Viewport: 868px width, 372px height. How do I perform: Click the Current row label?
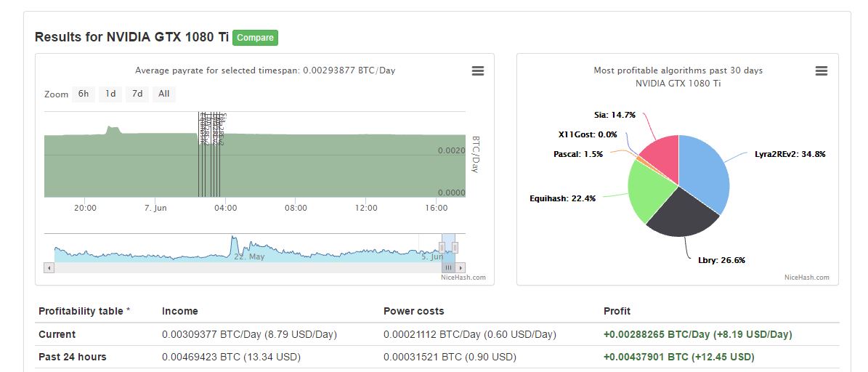pyautogui.click(x=57, y=334)
